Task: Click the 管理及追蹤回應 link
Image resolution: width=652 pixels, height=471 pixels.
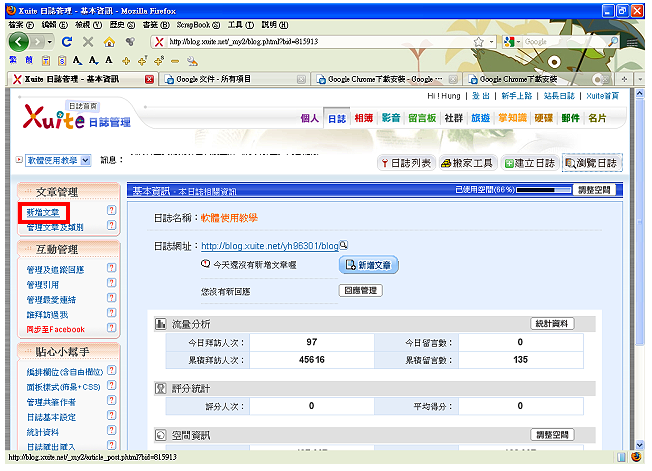Action: coord(55,270)
